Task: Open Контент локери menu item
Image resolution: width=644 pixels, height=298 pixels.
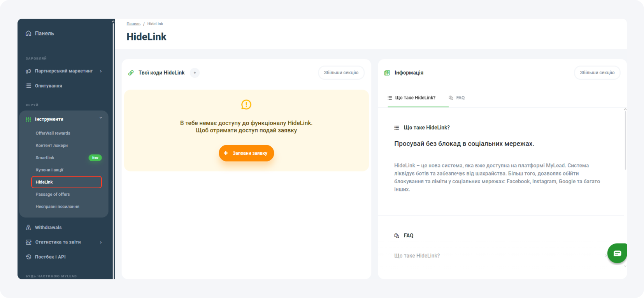Action: tap(52, 145)
